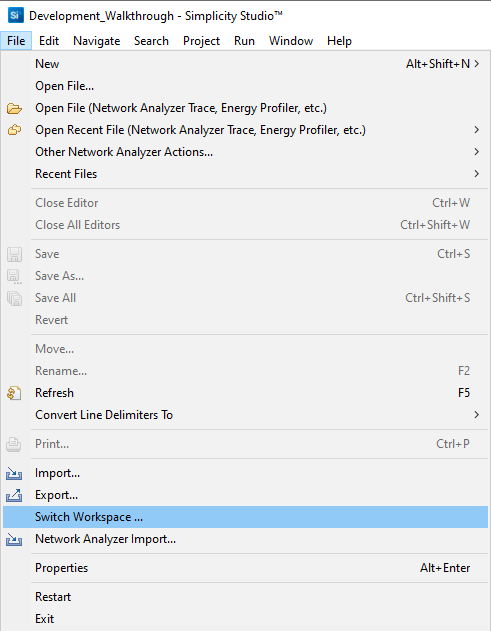Open the Window menu
491x631 pixels.
click(x=291, y=41)
